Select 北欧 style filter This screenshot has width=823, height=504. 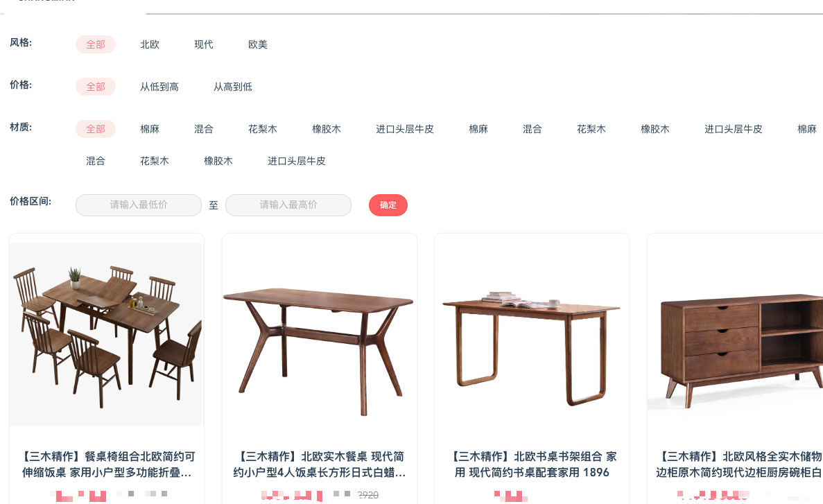(150, 44)
